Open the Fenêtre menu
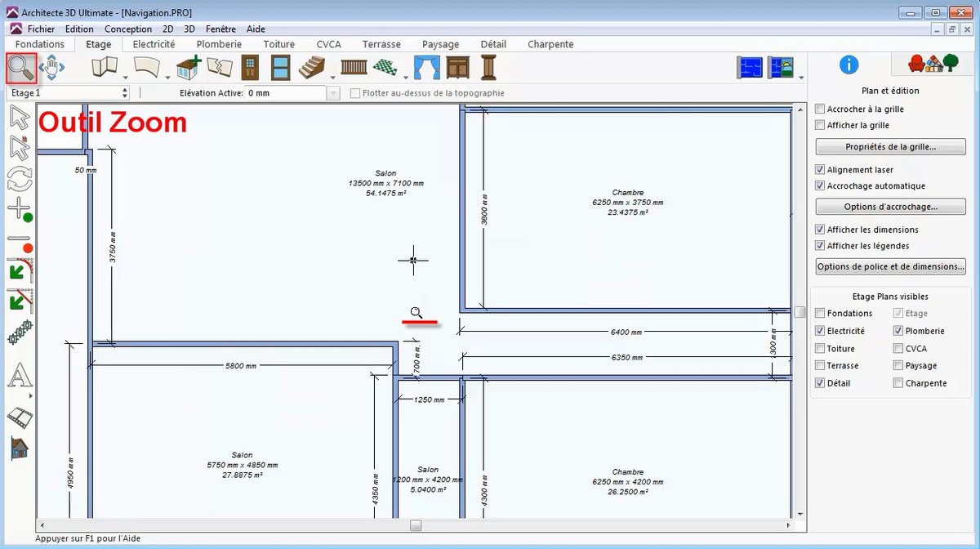The height and width of the screenshot is (549, 980). pyautogui.click(x=221, y=29)
